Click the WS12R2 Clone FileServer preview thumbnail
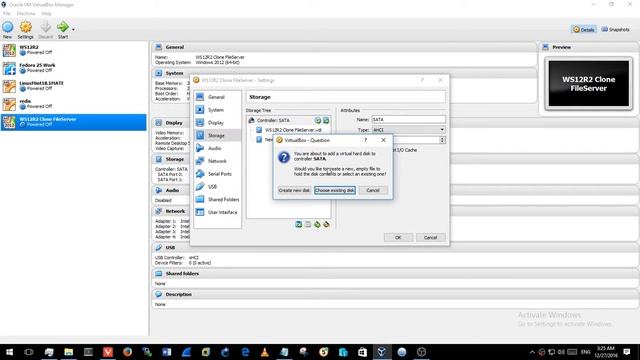This screenshot has width=640, height=360. (588, 84)
